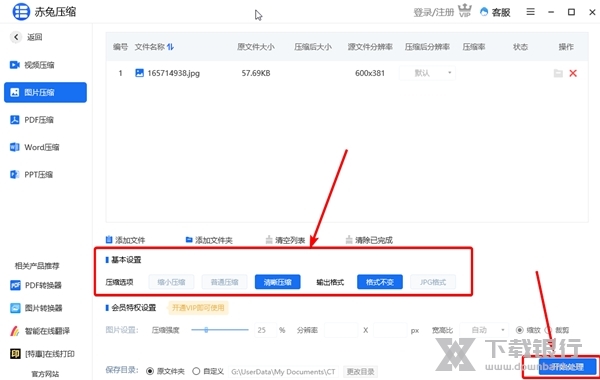This screenshot has height=380, width=600.
Task: Select 裁剪 radio button
Action: click(x=548, y=330)
